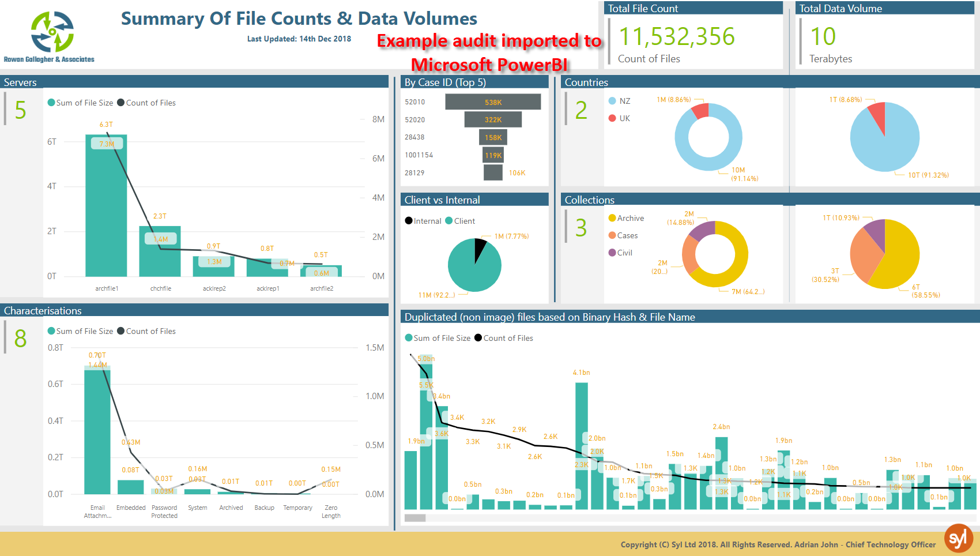980x556 pixels.
Task: Click the By Case ID (Top 5) header
Action: (474, 82)
